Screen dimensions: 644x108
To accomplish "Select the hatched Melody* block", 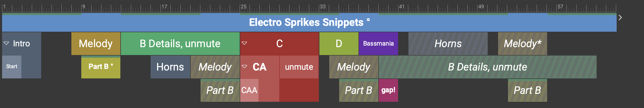I will 522,43.
